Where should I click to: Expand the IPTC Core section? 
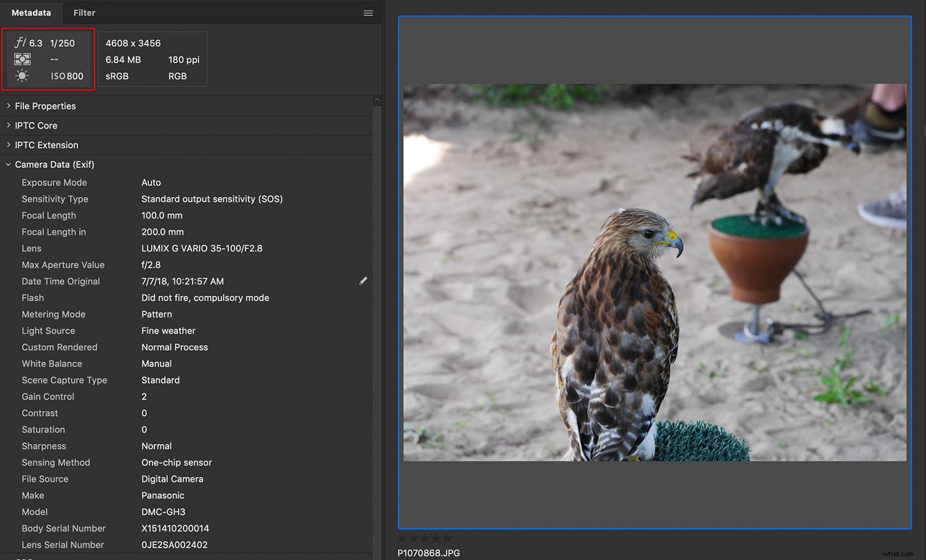[x=36, y=125]
